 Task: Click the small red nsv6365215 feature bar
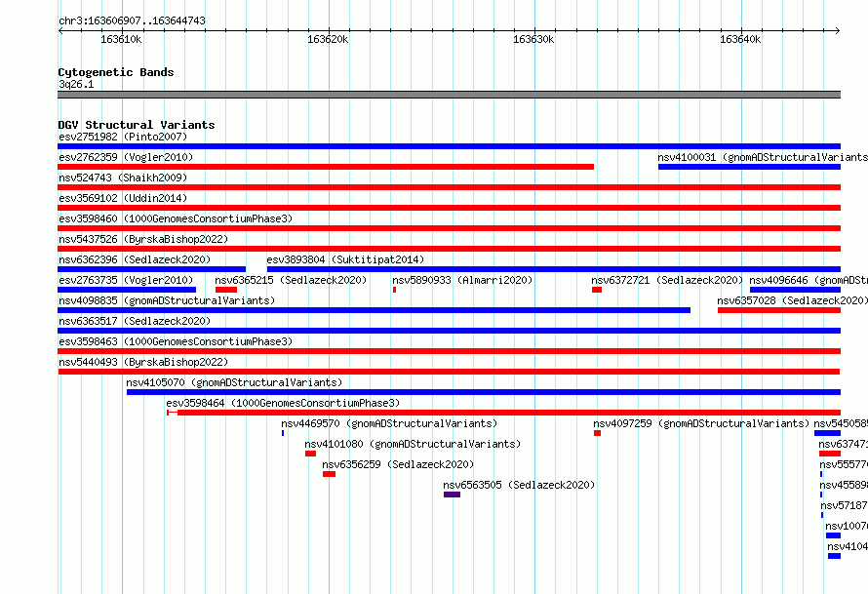(x=226, y=290)
